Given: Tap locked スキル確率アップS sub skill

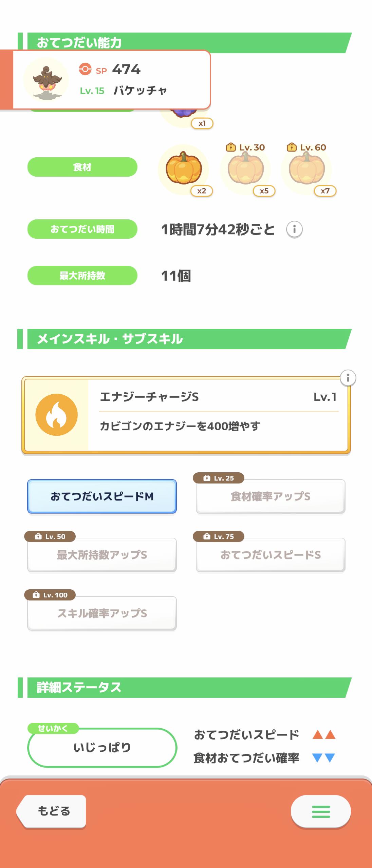Looking at the screenshot, I should [102, 613].
